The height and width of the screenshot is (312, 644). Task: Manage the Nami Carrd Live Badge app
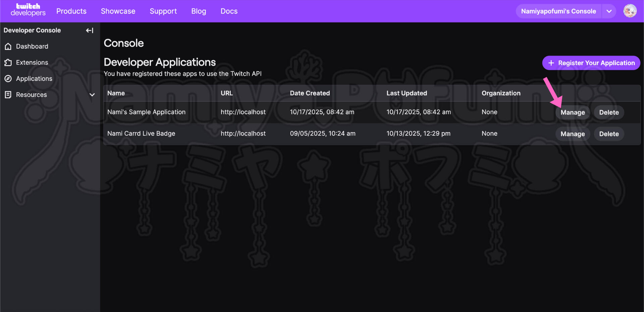pos(573,134)
